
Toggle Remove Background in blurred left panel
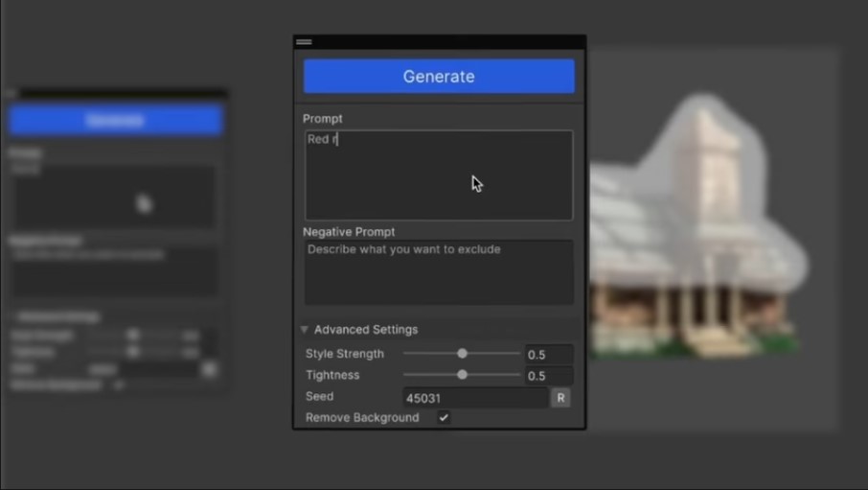pos(120,385)
